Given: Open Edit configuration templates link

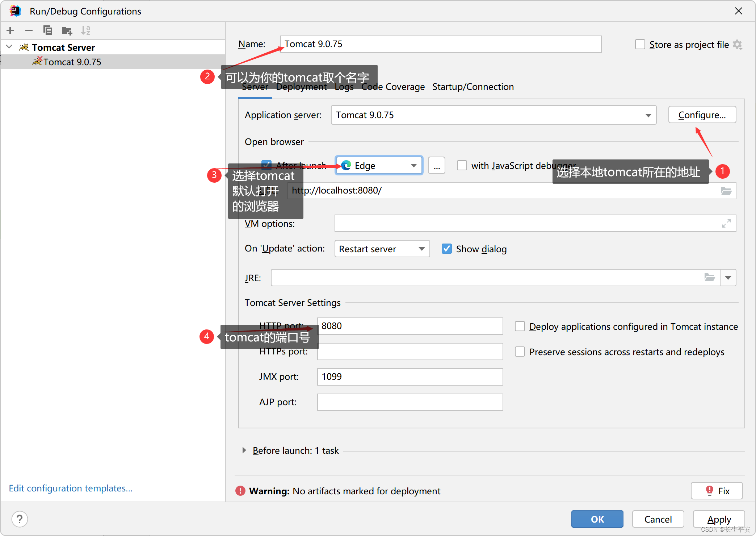Looking at the screenshot, I should [x=71, y=488].
